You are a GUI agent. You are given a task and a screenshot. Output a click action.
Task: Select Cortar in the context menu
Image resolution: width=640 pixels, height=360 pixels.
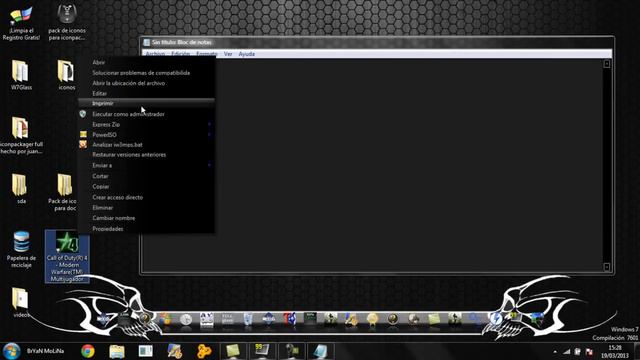point(146,176)
